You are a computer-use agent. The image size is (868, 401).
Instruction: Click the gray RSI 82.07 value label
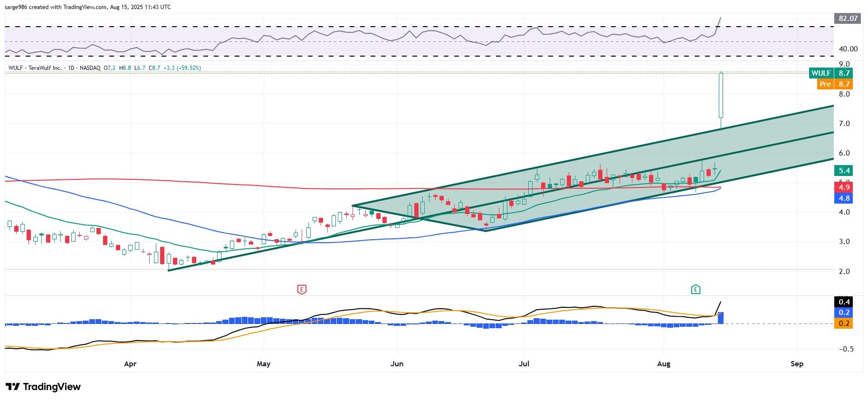point(848,19)
